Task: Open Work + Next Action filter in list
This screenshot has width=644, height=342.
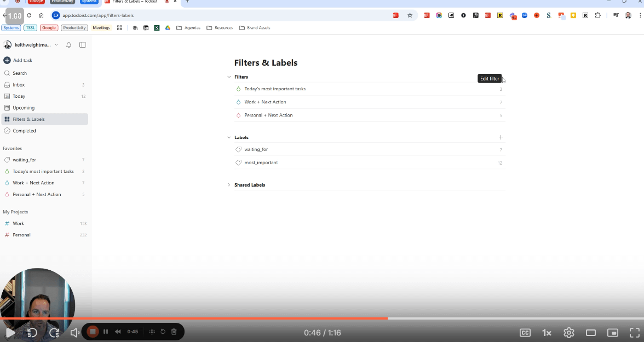Action: pyautogui.click(x=369, y=102)
